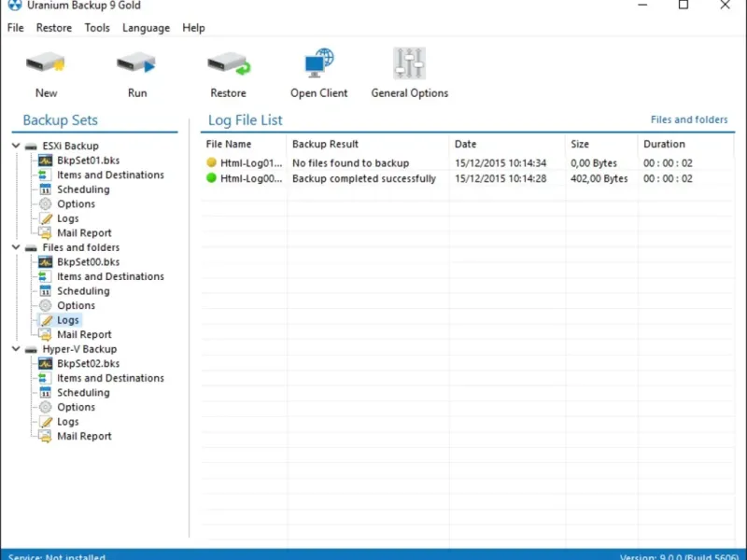The width and height of the screenshot is (747, 560).
Task: Open the File menu
Action: [16, 28]
